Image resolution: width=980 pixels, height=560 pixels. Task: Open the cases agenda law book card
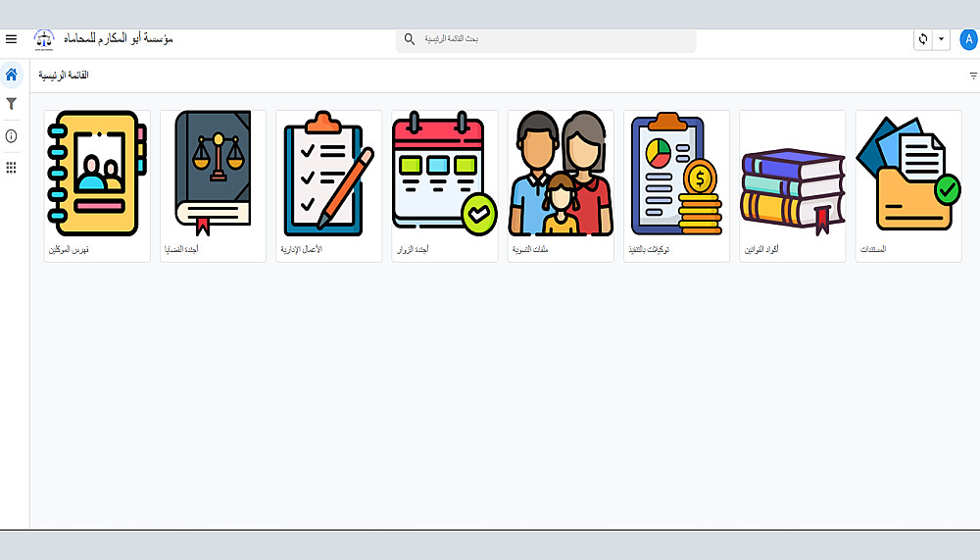click(213, 185)
